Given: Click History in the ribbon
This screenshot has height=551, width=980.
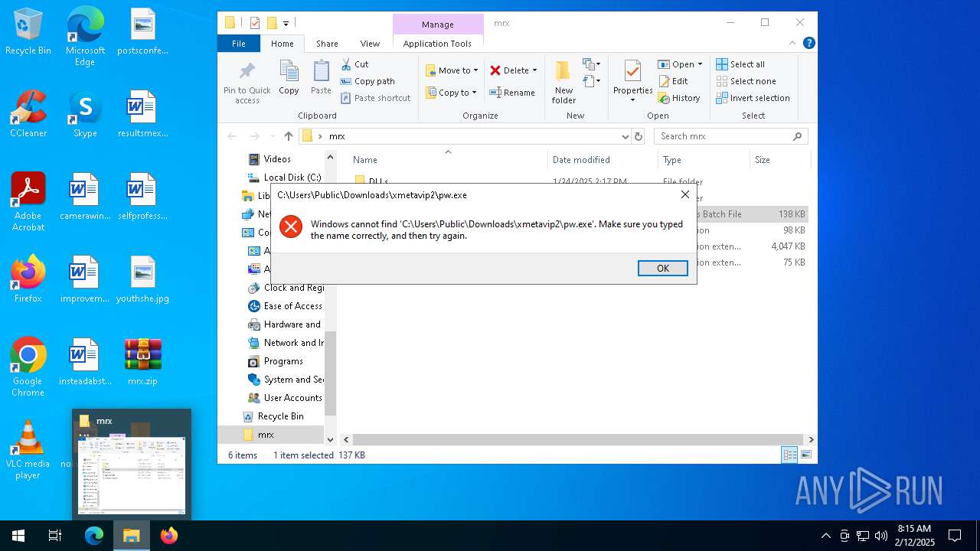Looking at the screenshot, I should 679,98.
